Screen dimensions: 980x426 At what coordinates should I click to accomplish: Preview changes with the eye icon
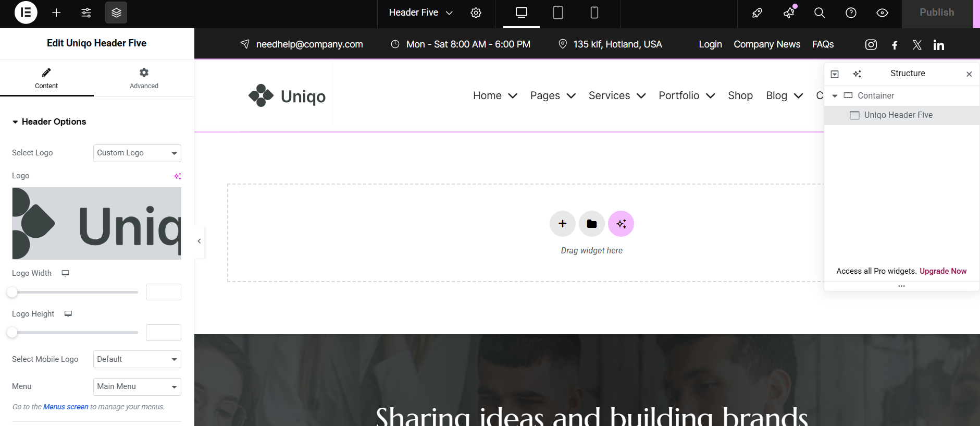(x=882, y=13)
